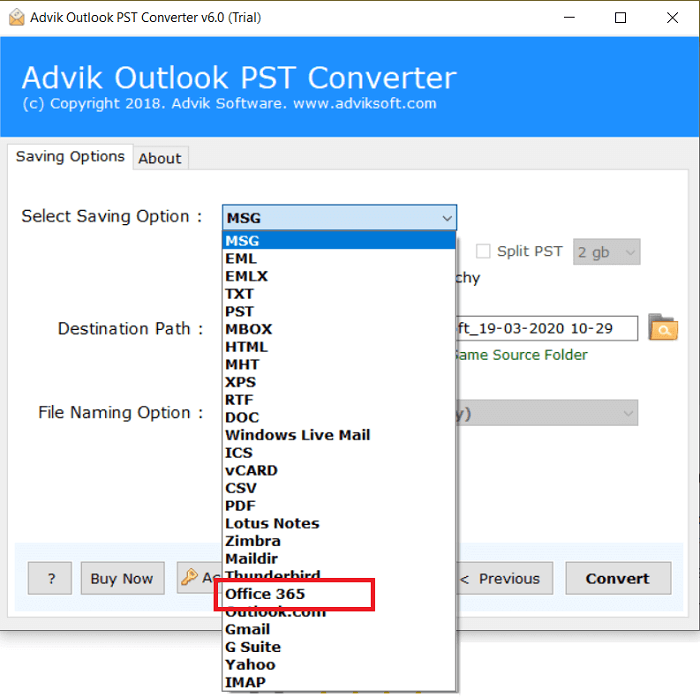Maximize the Advik converter window
This screenshot has width=700, height=697.
pyautogui.click(x=621, y=17)
